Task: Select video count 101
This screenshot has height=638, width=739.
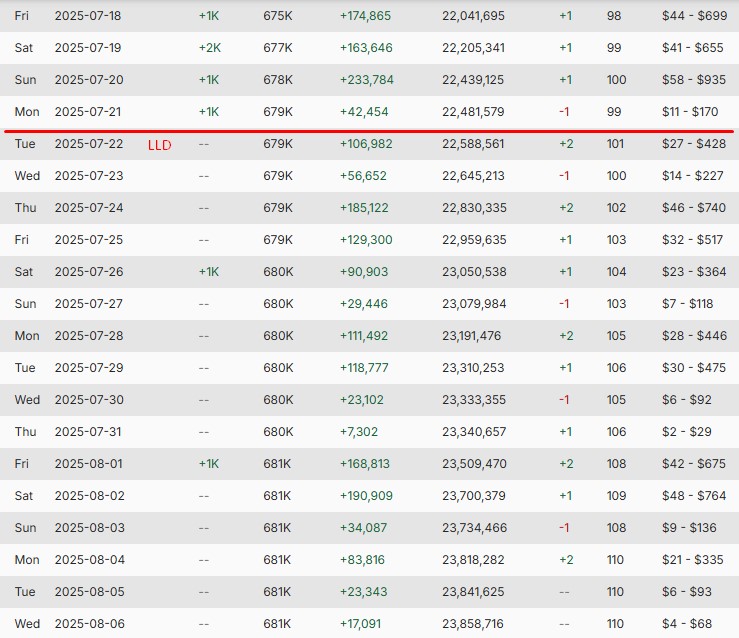Action: tap(615, 144)
